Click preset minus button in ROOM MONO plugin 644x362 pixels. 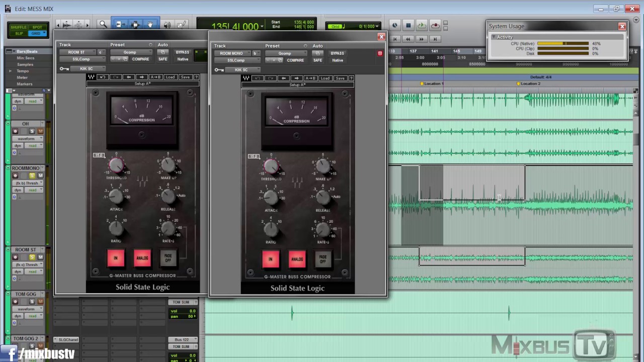tap(269, 60)
